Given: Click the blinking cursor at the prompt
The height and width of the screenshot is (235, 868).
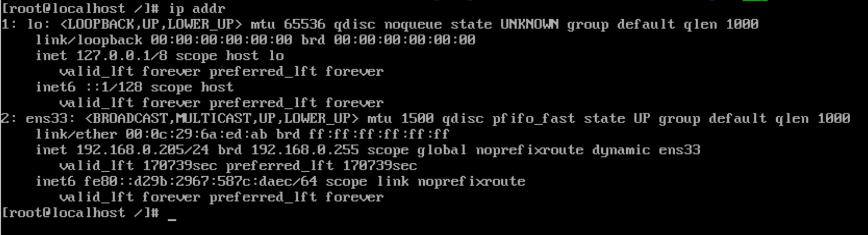Looking at the screenshot, I should point(172,219).
